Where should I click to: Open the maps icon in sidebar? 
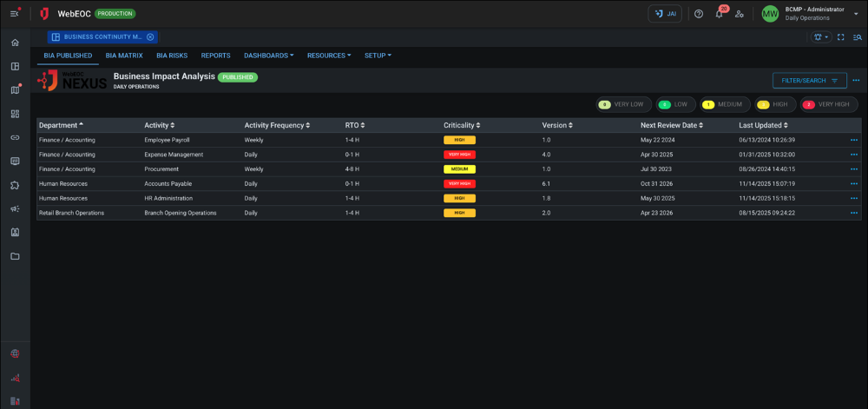[x=15, y=89]
